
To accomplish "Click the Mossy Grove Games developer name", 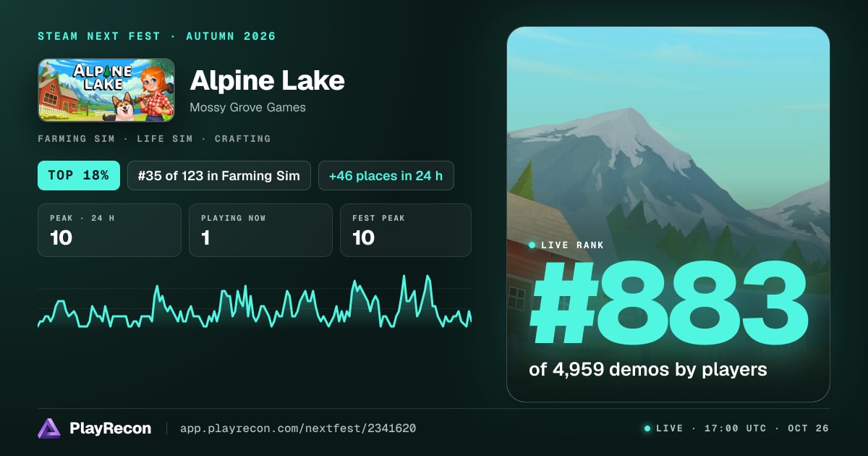I will 247,107.
